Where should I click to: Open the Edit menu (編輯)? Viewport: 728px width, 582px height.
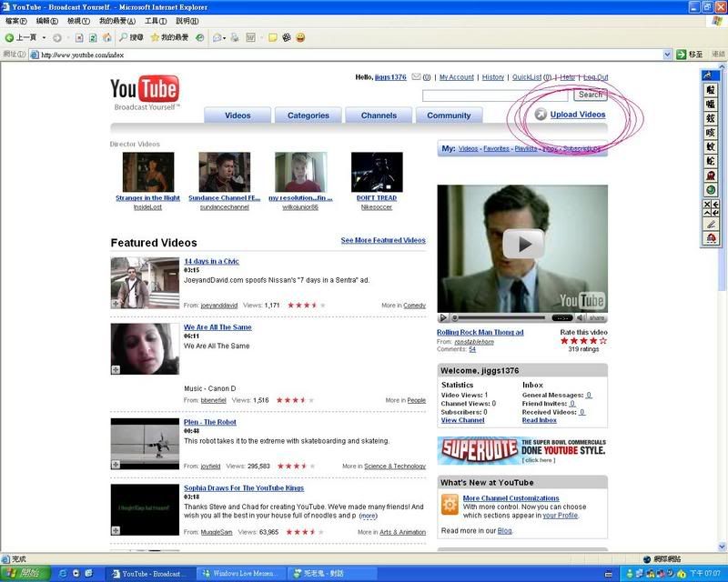coord(47,21)
